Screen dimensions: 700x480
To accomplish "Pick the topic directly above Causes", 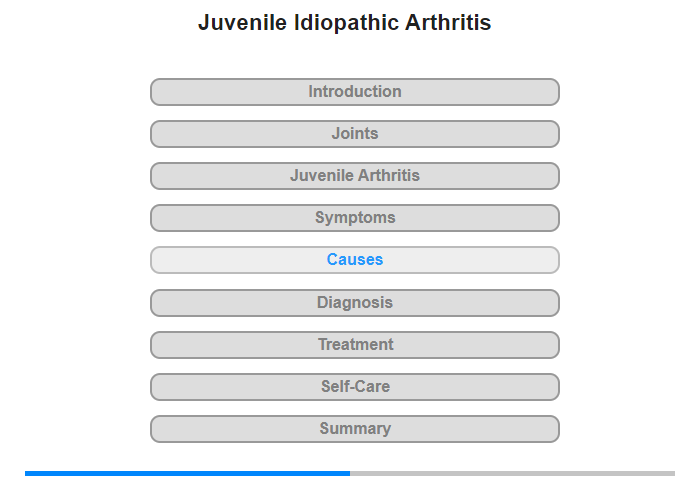I will coord(354,218).
